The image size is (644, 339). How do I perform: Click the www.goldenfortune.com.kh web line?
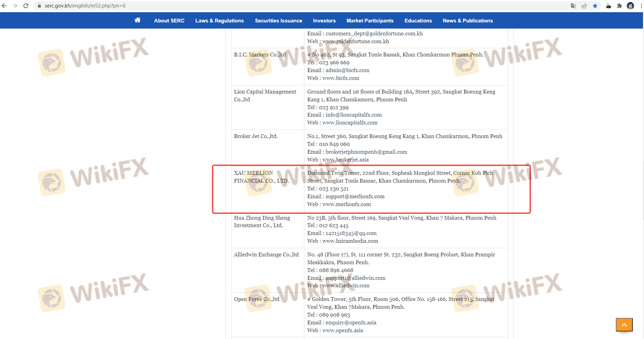point(348,41)
